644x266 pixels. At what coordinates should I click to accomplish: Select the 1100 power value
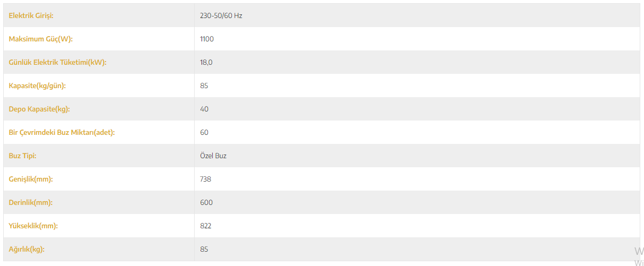point(207,39)
